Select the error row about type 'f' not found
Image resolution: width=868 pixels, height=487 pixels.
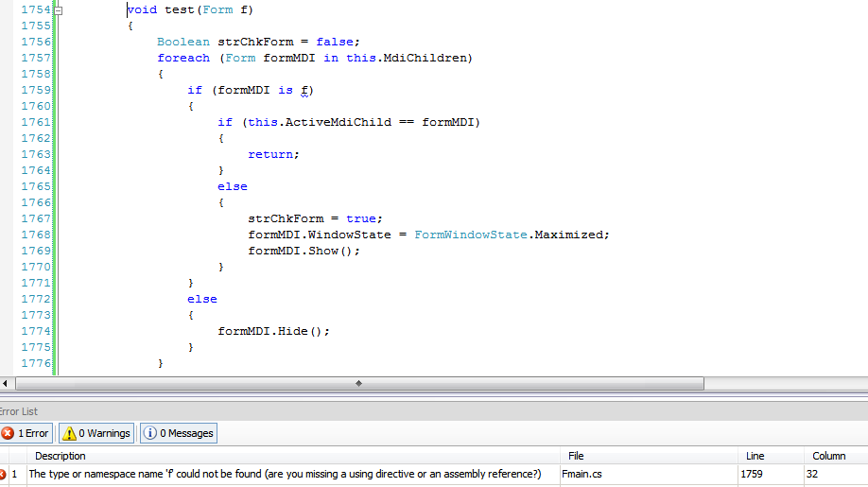pos(434,475)
